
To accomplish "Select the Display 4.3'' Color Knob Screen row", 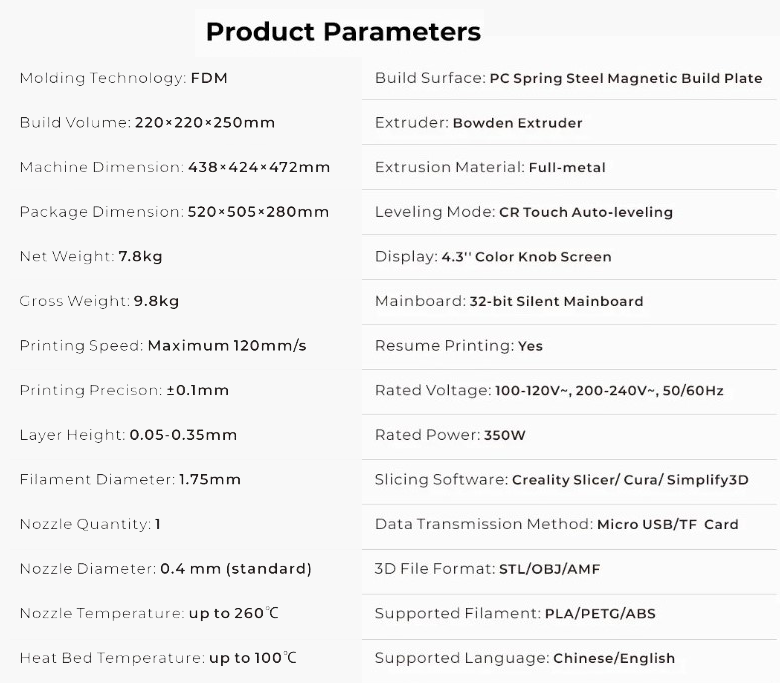I will click(493, 257).
